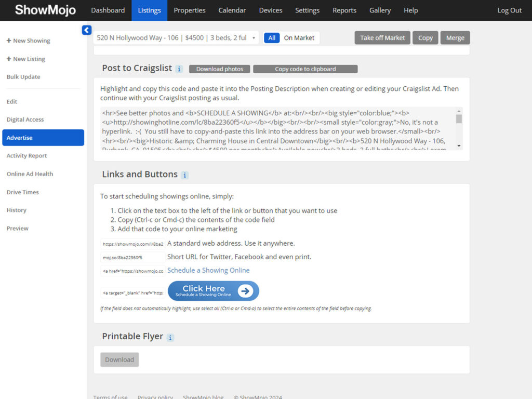Click the plus icon for New Listing

[9, 59]
